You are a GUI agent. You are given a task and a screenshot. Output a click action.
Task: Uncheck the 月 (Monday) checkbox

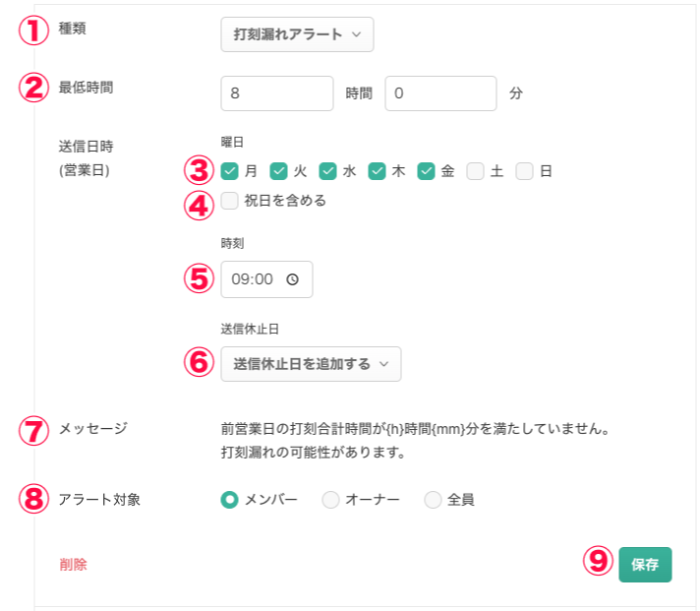pos(230,171)
